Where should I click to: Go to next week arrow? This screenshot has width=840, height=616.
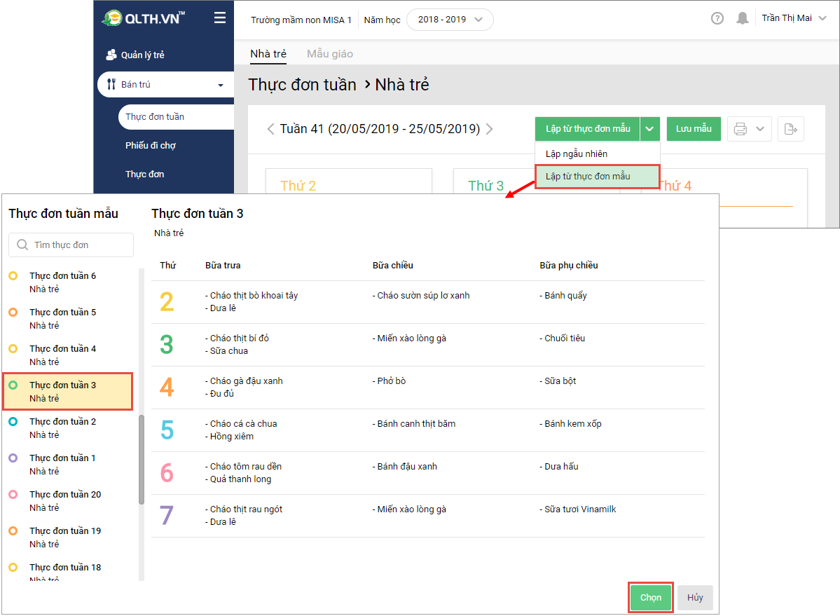tap(489, 129)
